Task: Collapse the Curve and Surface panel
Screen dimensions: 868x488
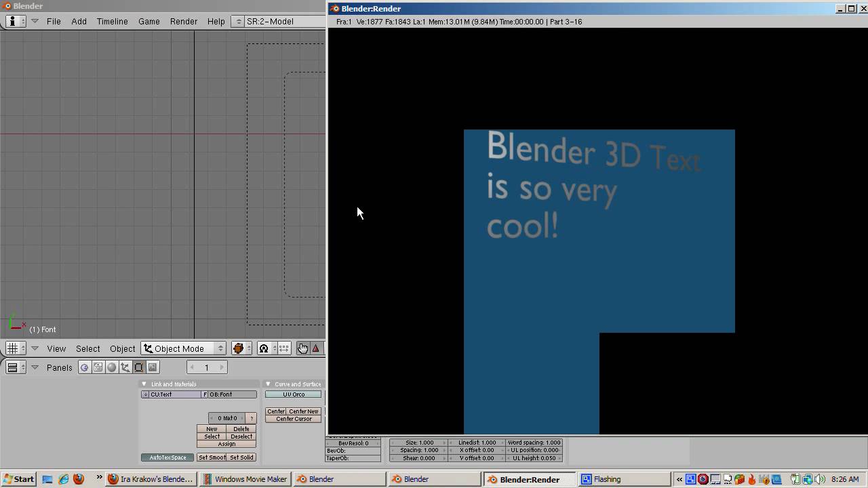Action: click(268, 384)
